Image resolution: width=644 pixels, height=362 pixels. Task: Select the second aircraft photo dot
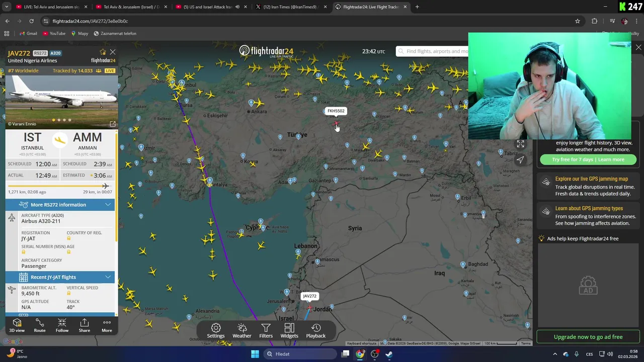59,120
